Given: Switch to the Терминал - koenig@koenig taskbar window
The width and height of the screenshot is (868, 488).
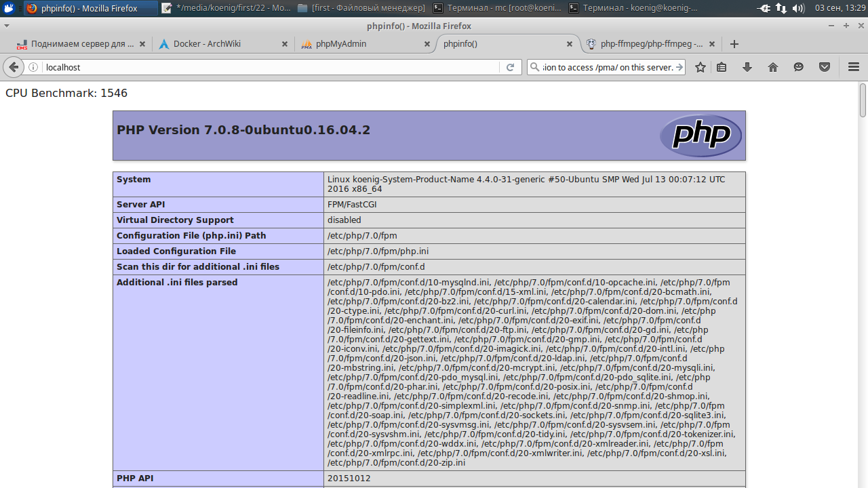Looking at the screenshot, I should 633,8.
